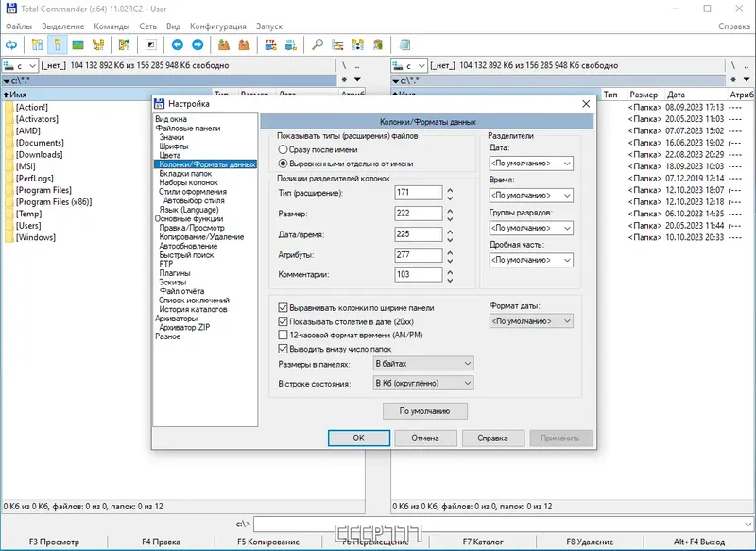Increase the 'Тип (расширение)' value with up arrow
The width and height of the screenshot is (756, 551).
point(450,189)
